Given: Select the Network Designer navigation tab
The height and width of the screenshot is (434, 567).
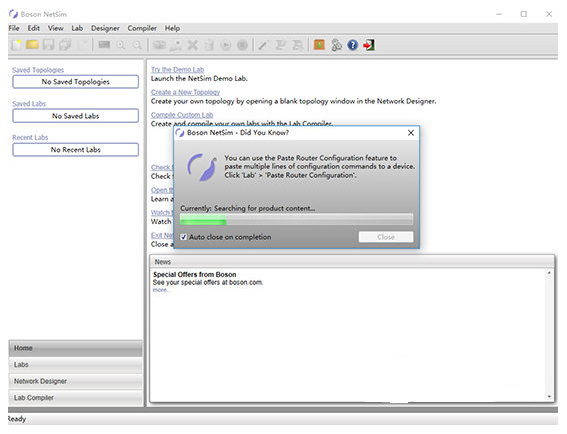Looking at the screenshot, I should coord(76,381).
